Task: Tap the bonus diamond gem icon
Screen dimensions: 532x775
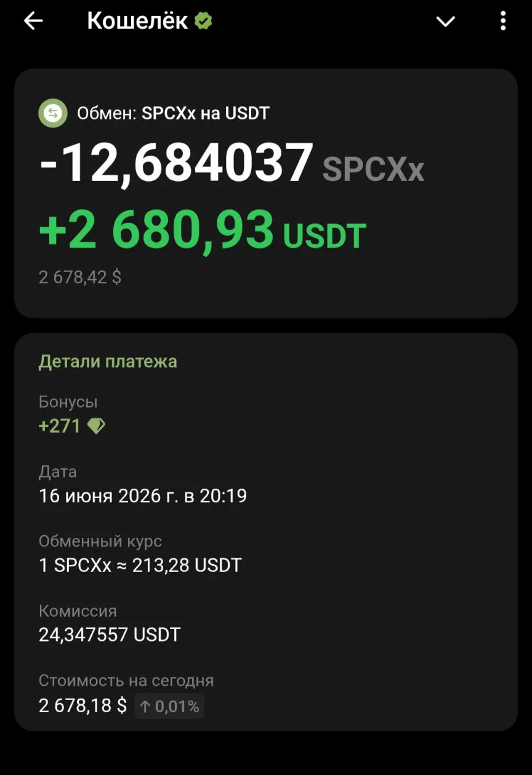Action: pos(96,426)
